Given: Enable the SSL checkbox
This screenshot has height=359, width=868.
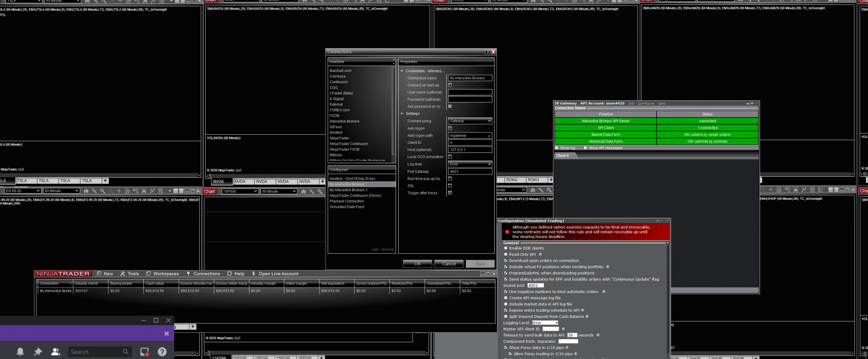Looking at the screenshot, I should coord(450,186).
